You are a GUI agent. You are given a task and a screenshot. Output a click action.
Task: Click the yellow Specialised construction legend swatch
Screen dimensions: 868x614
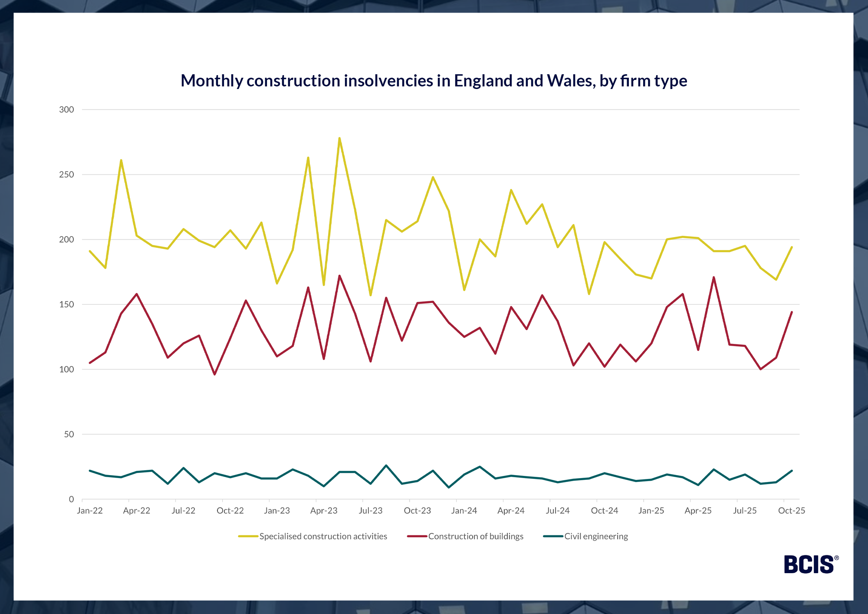[x=248, y=536]
